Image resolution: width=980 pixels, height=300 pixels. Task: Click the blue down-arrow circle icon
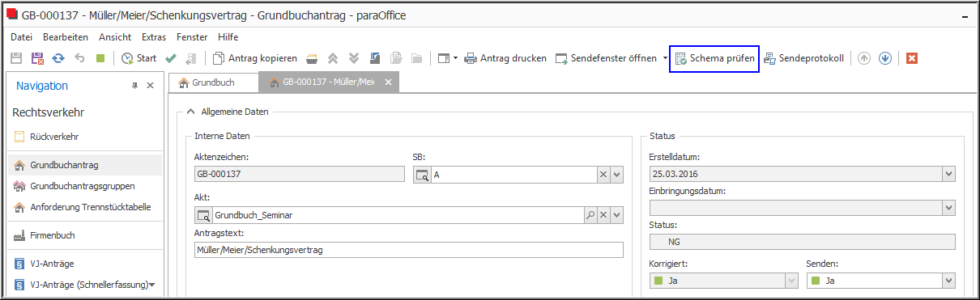[x=885, y=58]
